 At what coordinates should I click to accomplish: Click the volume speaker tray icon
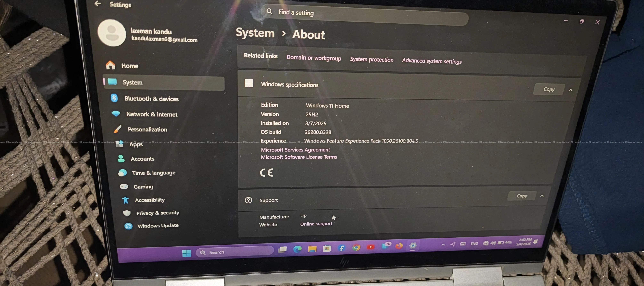[x=493, y=243]
